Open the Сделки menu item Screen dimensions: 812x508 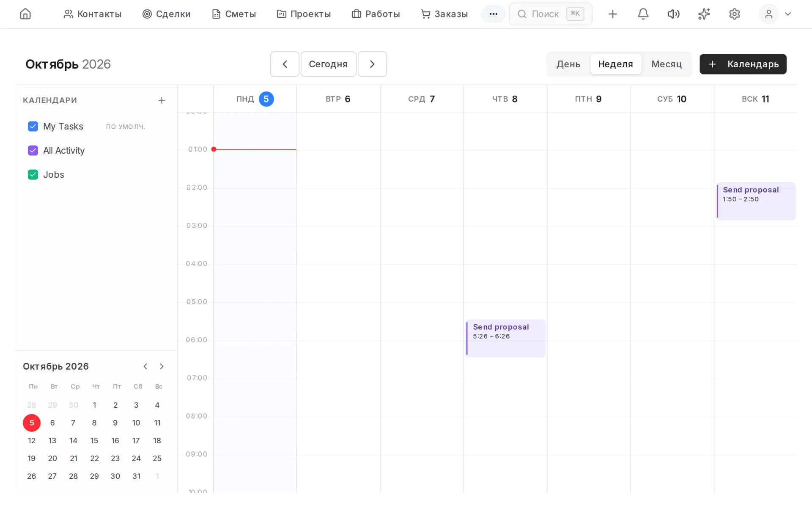click(166, 14)
